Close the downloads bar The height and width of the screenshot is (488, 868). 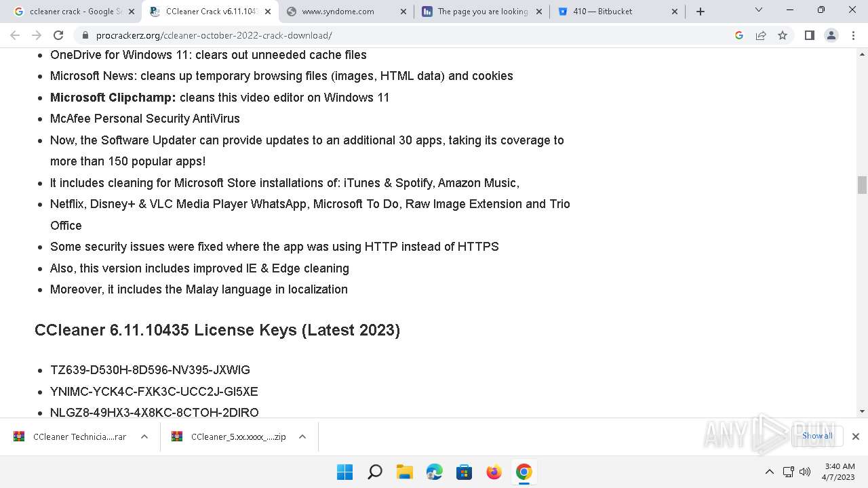pos(856,436)
